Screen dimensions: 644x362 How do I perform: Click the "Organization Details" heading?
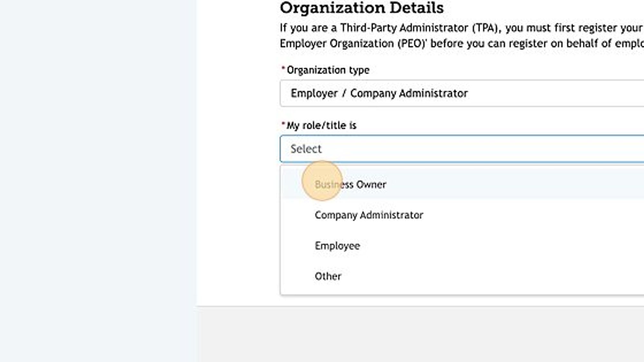pyautogui.click(x=362, y=8)
